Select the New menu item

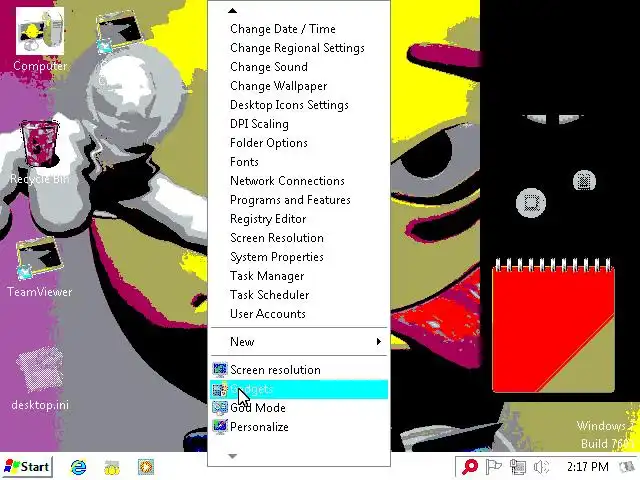click(x=299, y=341)
